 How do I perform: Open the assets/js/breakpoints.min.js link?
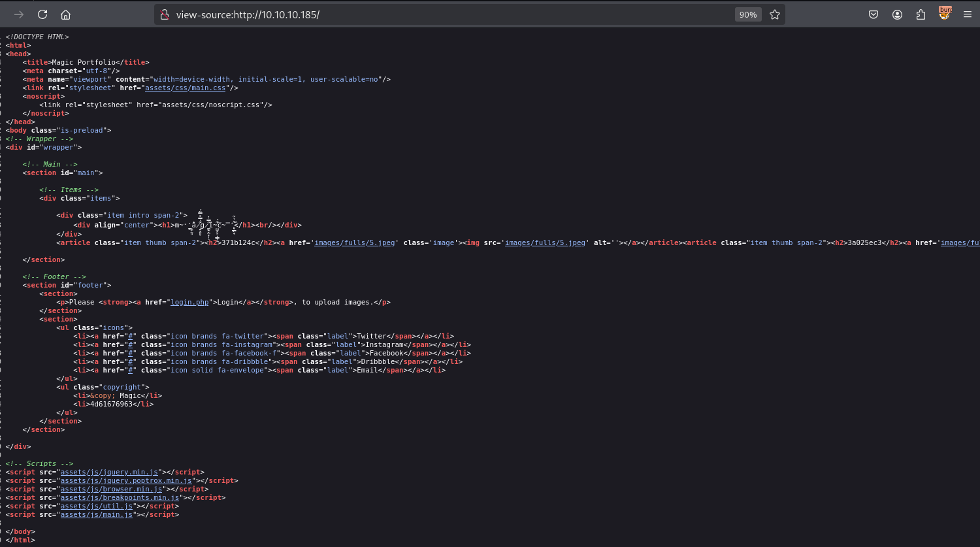pyautogui.click(x=120, y=497)
